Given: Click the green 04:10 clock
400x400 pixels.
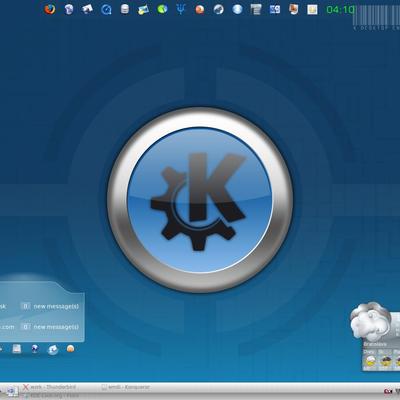Looking at the screenshot, I should [340, 10].
